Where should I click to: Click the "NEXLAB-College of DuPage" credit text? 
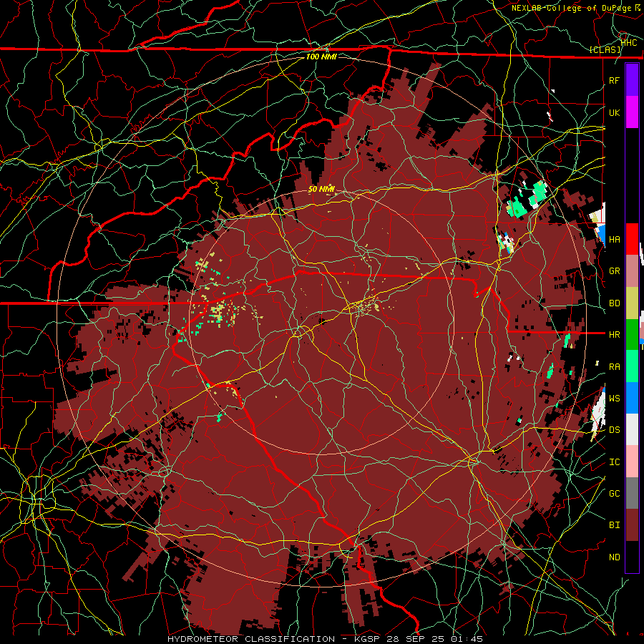(x=571, y=8)
